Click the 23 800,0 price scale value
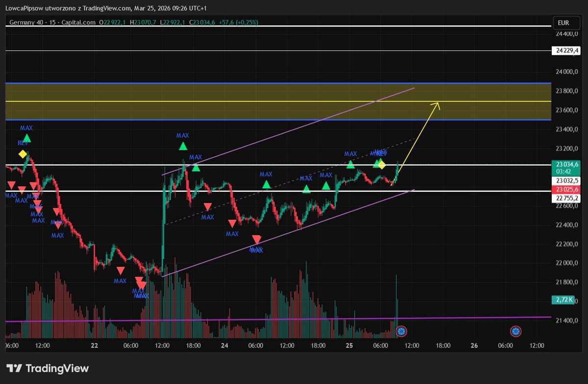588x384 pixels. 567,91
